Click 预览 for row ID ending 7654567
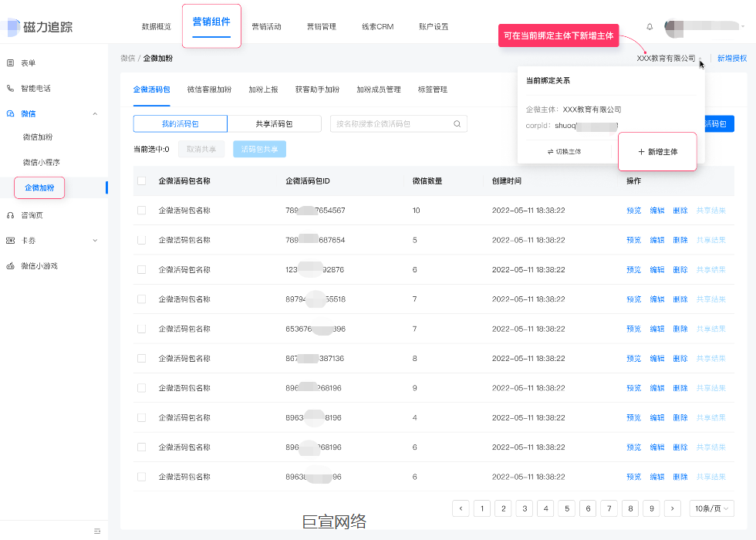This screenshot has height=540, width=756. click(633, 210)
